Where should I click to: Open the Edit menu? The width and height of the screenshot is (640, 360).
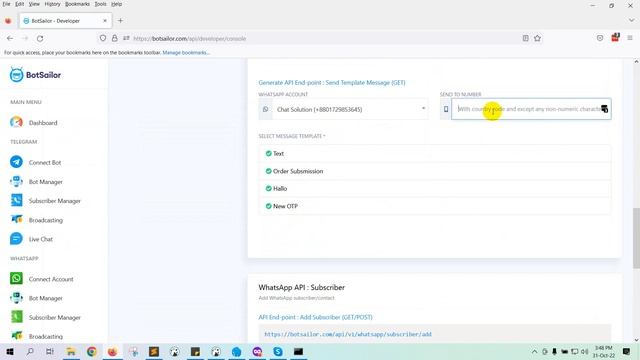pyautogui.click(x=20, y=4)
